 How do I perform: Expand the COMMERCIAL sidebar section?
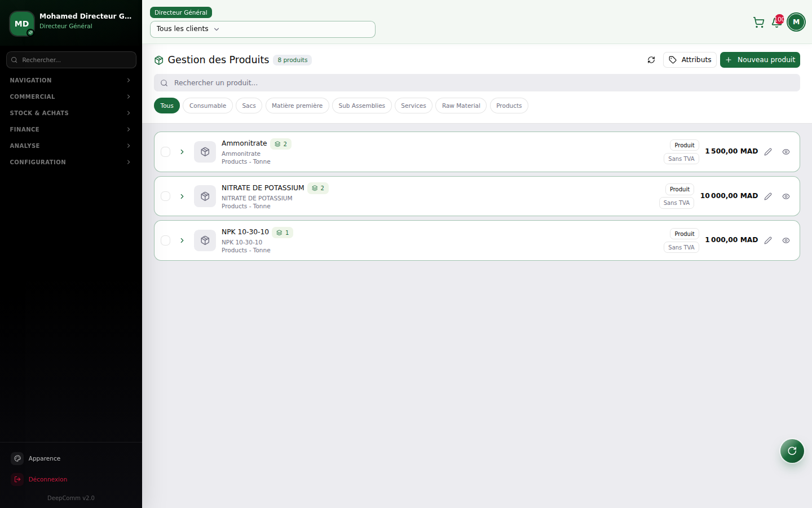click(71, 97)
